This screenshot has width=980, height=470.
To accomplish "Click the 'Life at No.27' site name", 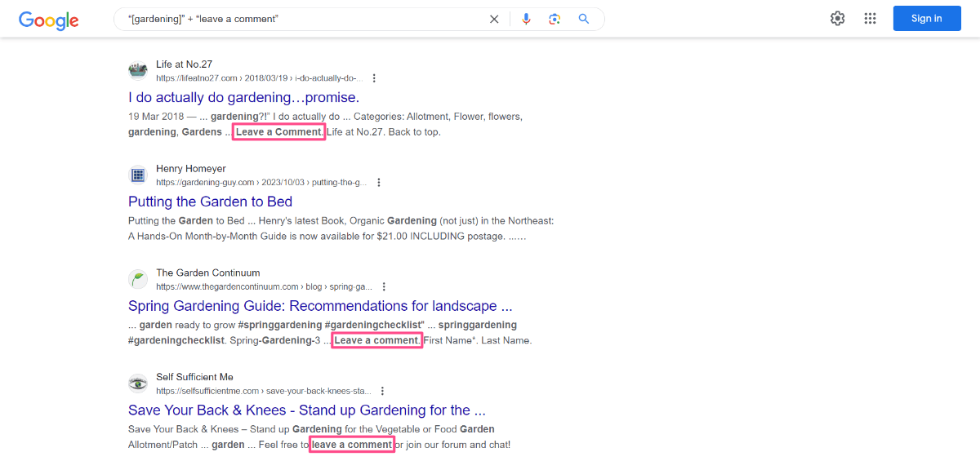I will [184, 64].
